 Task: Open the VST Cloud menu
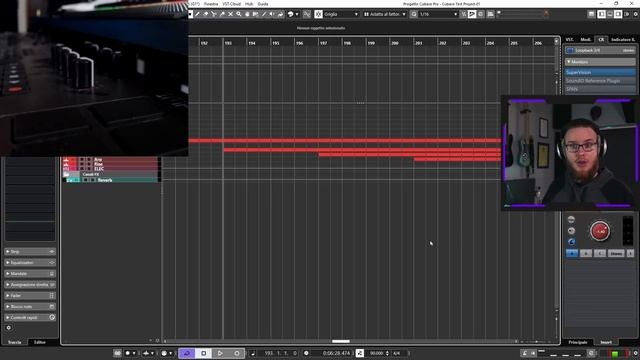point(231,4)
